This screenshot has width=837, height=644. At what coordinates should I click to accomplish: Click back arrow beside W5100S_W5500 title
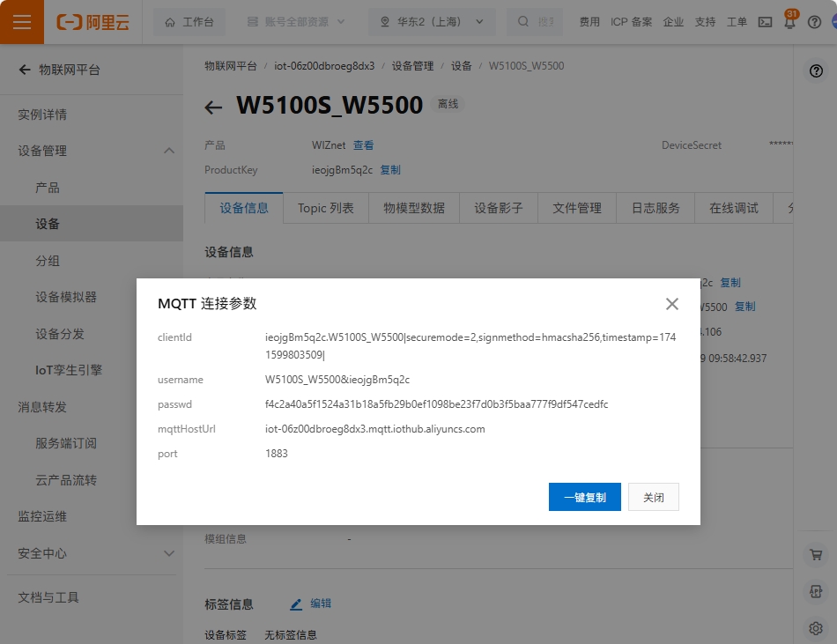click(x=213, y=107)
